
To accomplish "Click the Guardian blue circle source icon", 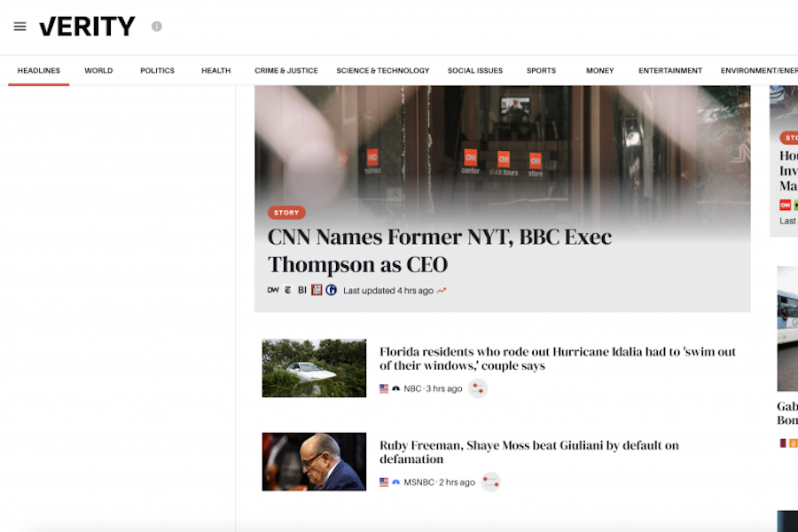I will 332,290.
